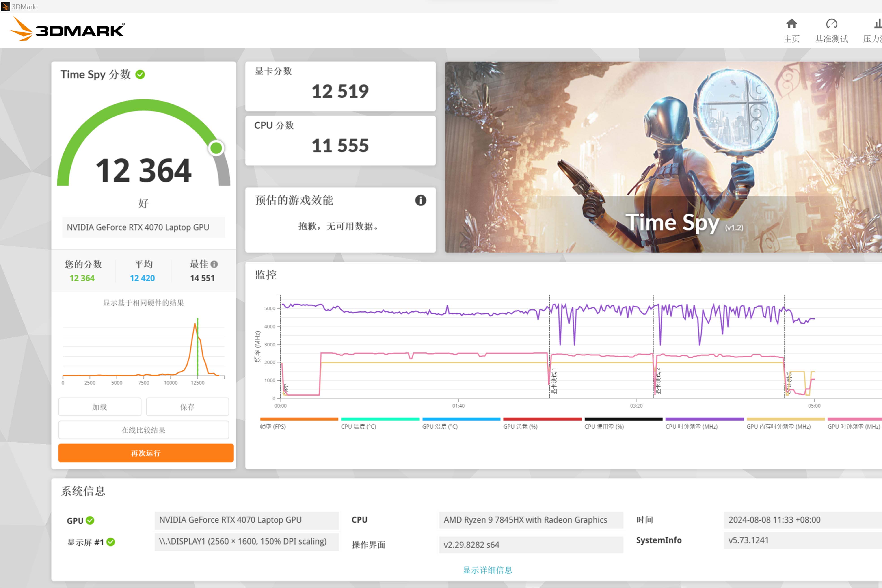The image size is (882, 588).
Task: Click green validation check beside Time Spy 分数
Action: coord(140,75)
